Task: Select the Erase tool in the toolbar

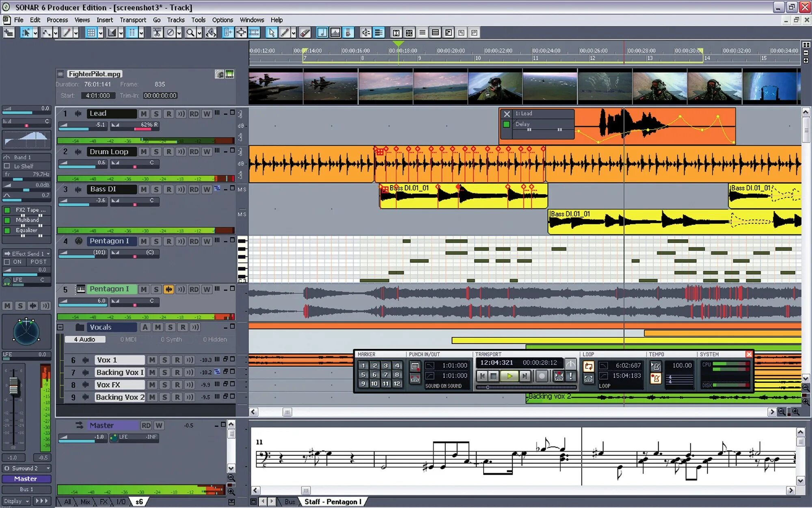Action: [305, 33]
